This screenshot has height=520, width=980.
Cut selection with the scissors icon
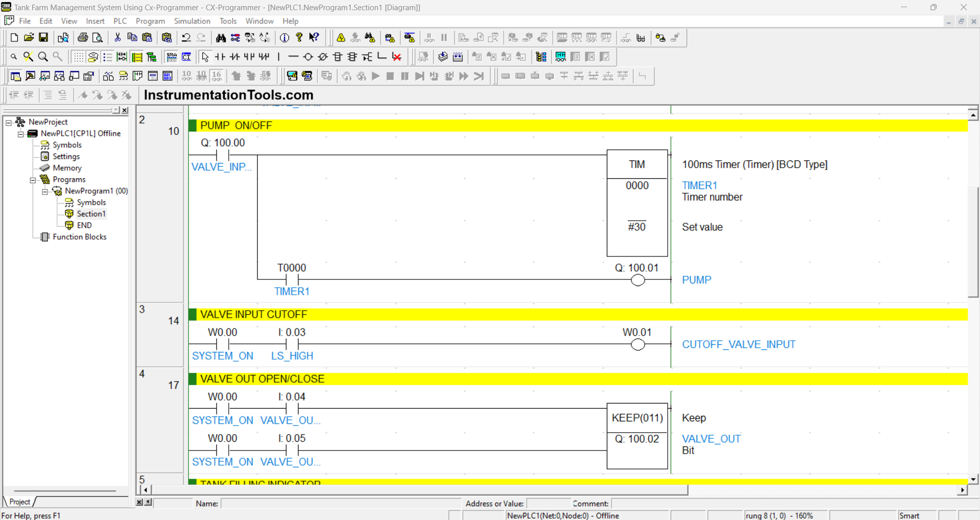tap(117, 38)
